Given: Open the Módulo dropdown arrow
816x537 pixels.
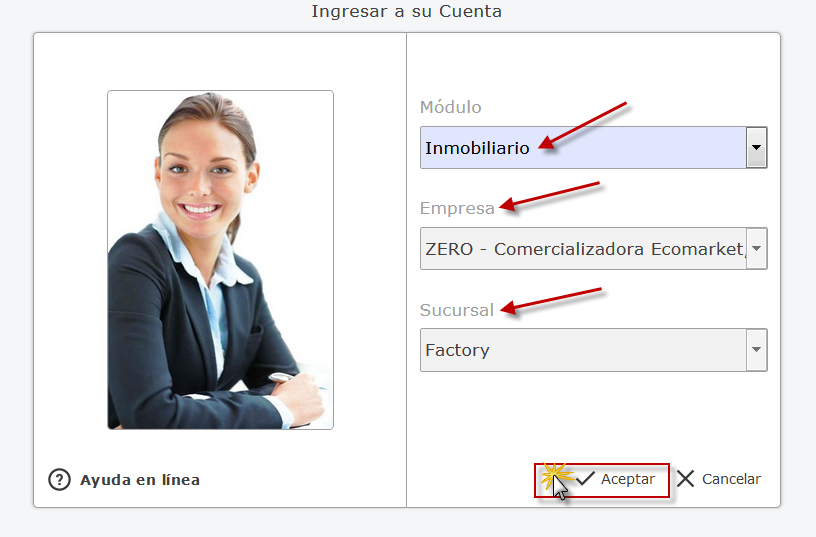Looking at the screenshot, I should click(x=756, y=147).
